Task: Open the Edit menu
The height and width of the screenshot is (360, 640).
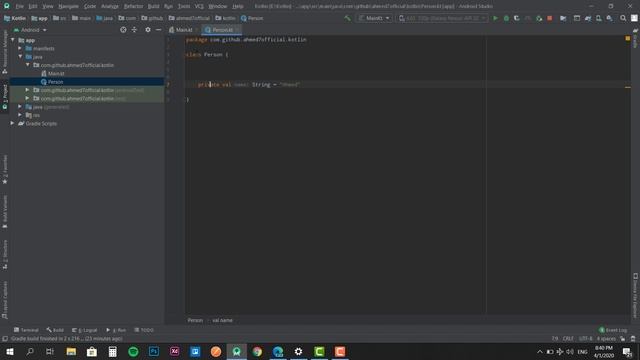Action: tap(33, 6)
